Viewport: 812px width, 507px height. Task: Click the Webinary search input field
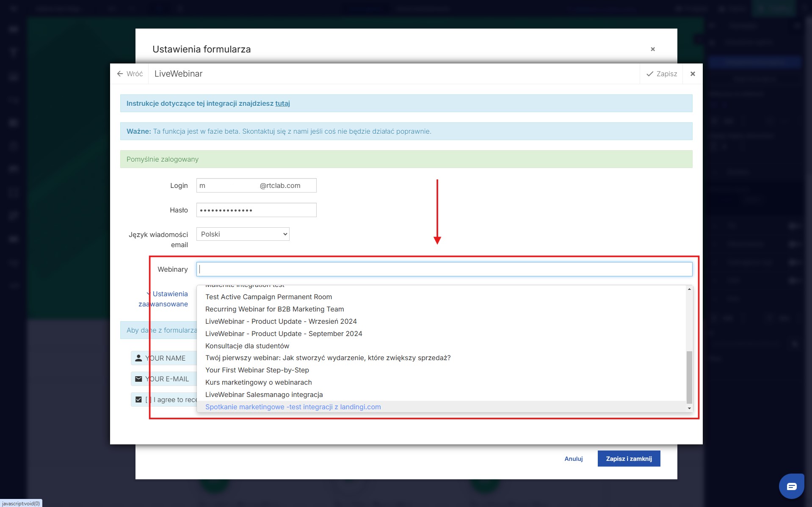(444, 269)
